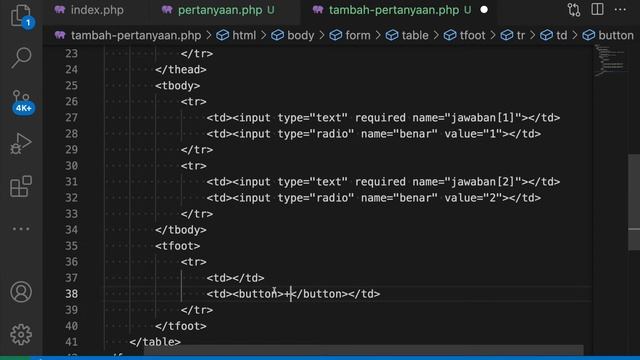The height and width of the screenshot is (360, 640).
Task: Click the button breadcrumb cube symbol icon
Action: [x=589, y=36]
